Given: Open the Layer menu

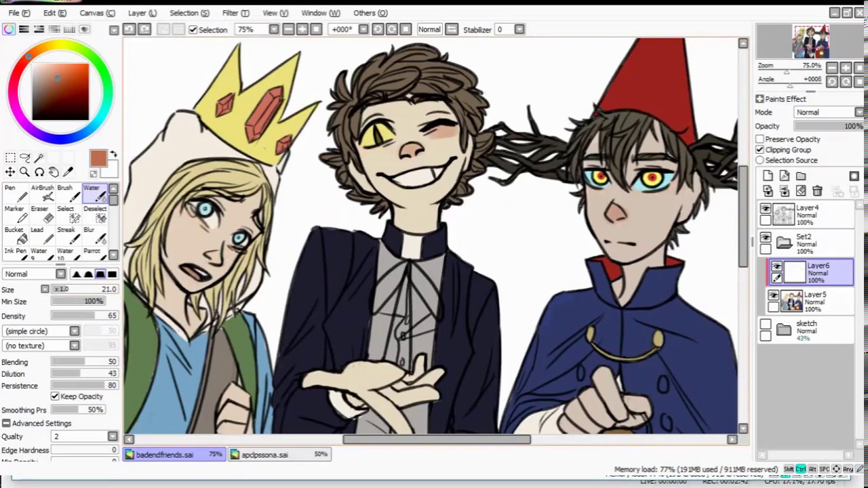Looking at the screenshot, I should coord(142,13).
